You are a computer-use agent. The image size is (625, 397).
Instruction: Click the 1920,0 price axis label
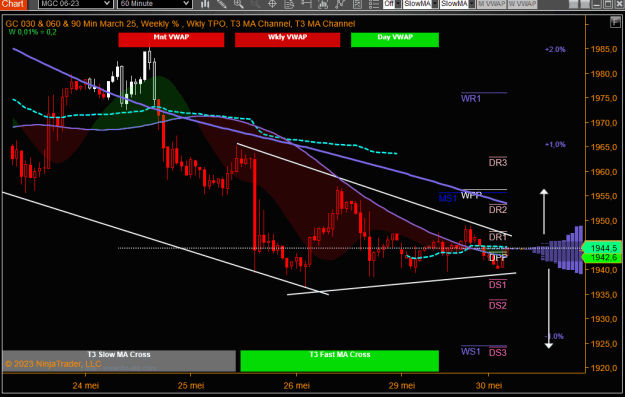point(603,368)
